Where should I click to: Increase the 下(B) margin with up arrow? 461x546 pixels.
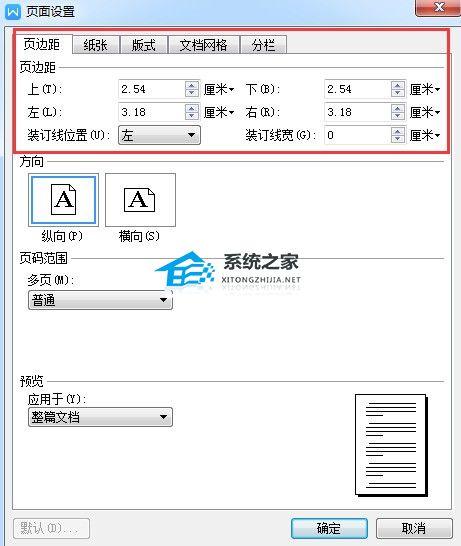(398, 85)
